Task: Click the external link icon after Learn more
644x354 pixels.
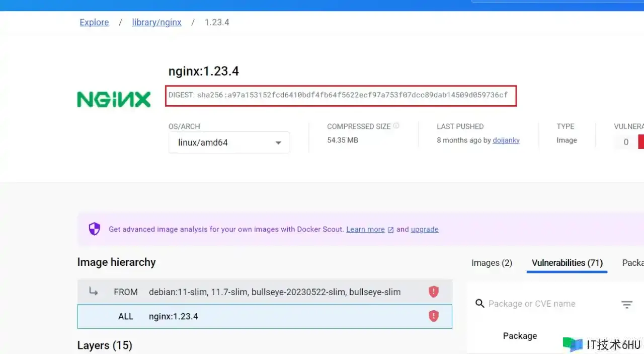Action: pos(390,230)
